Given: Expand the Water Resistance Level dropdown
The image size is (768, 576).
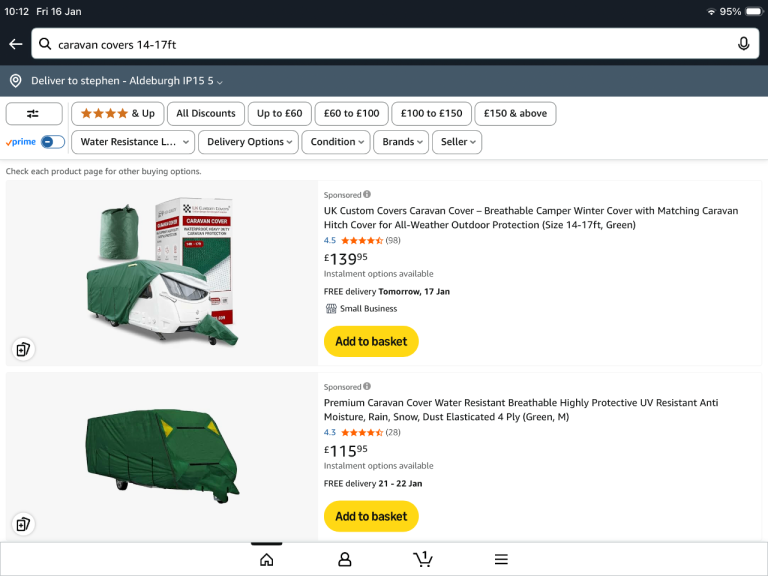Looking at the screenshot, I should pos(133,142).
